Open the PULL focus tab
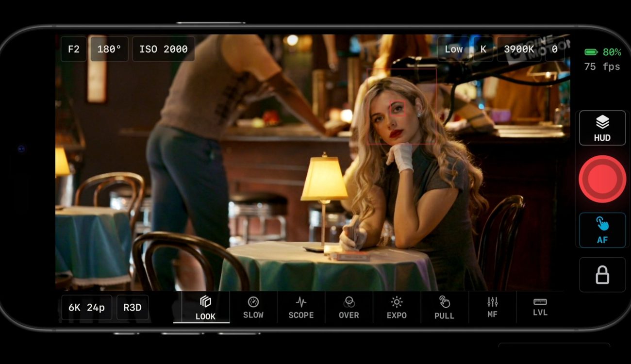The image size is (631, 364). pyautogui.click(x=444, y=308)
